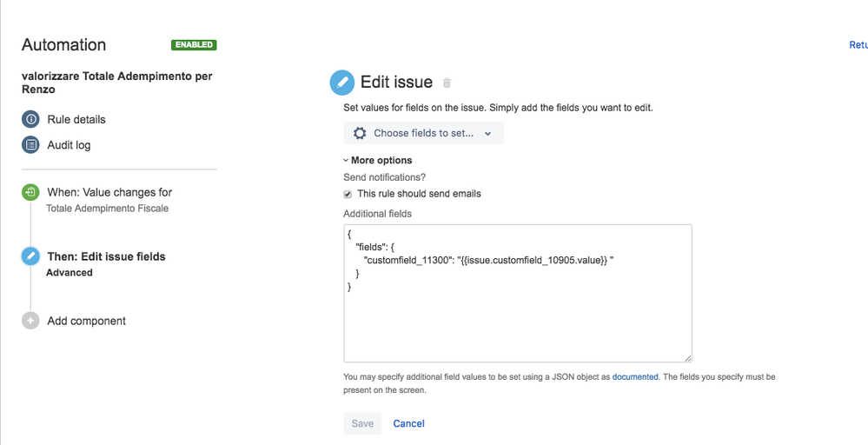This screenshot has width=868, height=445.
Task: Click the Add component label
Action: [x=86, y=321]
